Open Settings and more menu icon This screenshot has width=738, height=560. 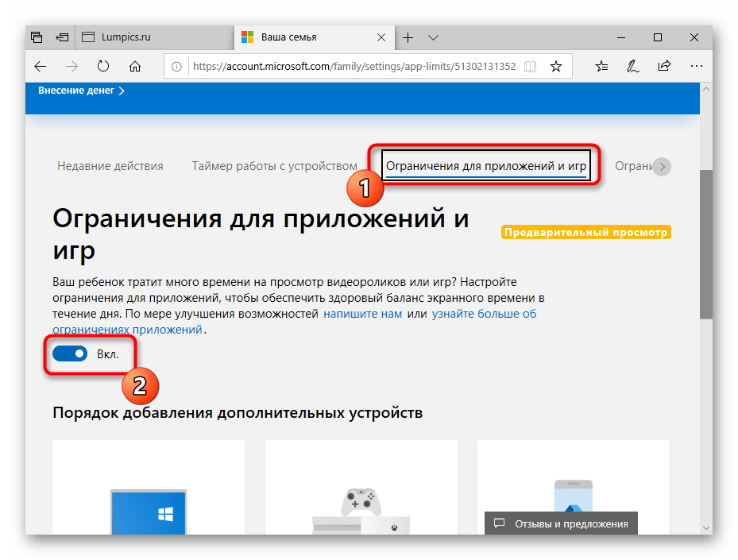(697, 66)
